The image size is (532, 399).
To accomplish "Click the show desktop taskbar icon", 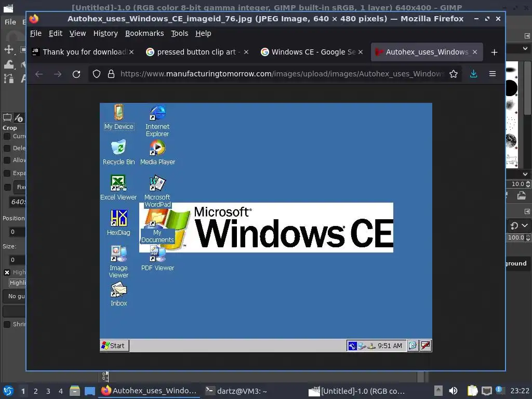I will tap(89, 391).
